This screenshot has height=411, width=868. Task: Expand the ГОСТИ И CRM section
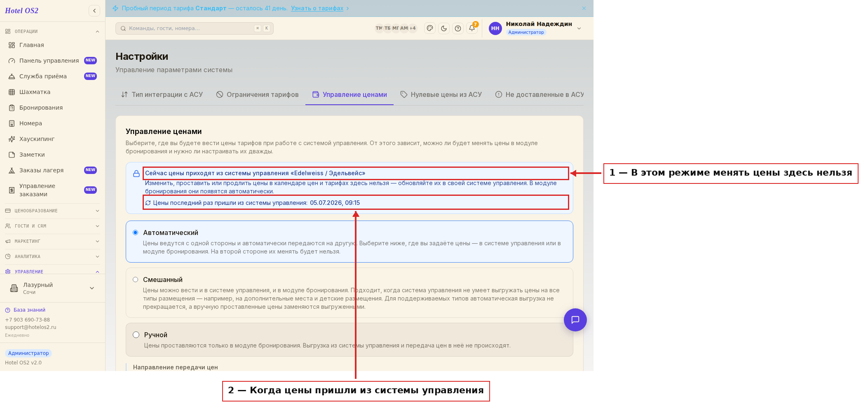(52, 226)
